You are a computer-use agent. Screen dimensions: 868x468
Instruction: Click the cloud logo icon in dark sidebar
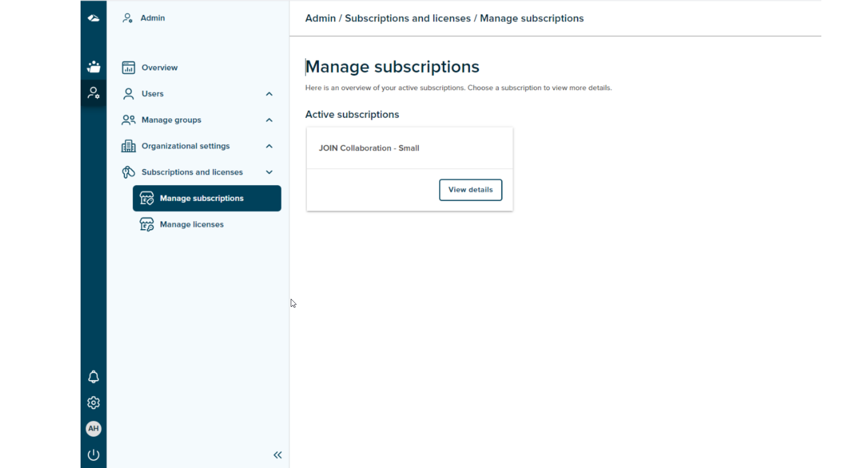point(93,18)
